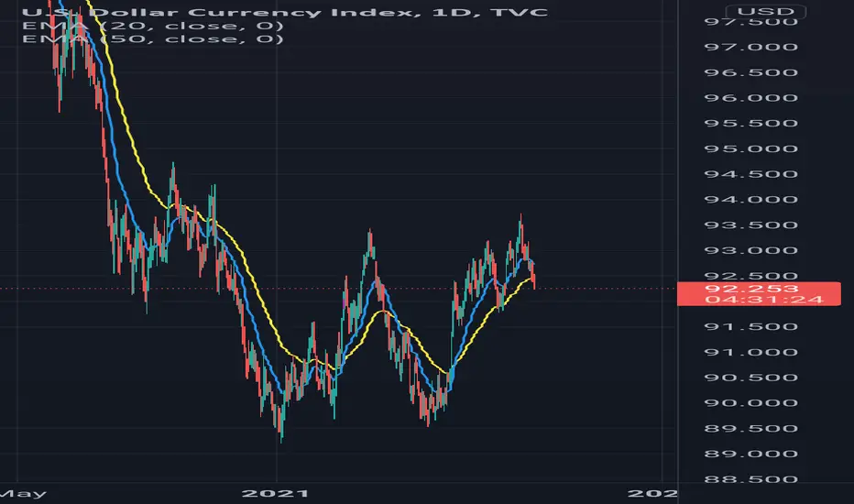Click the 2021 label on time axis
The width and height of the screenshot is (854, 504).
276,494
